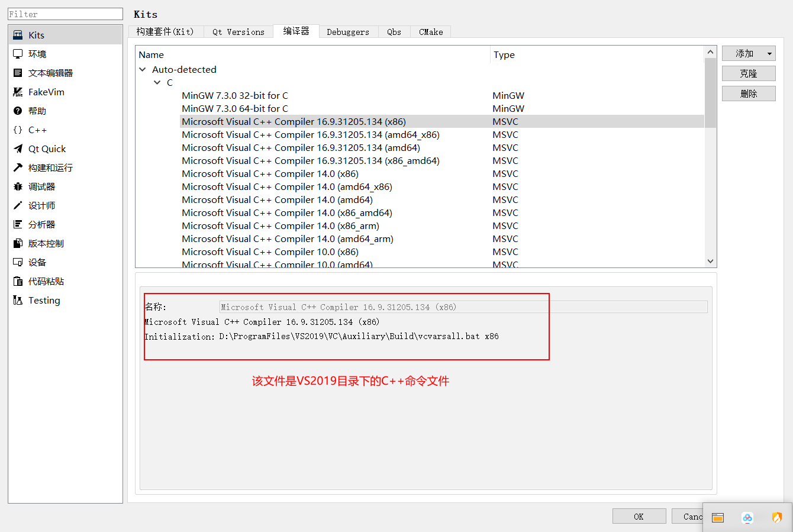793x532 pixels.
Task: Select Compiler 14.0 (amd64_arm) row
Action: pyautogui.click(x=442, y=238)
